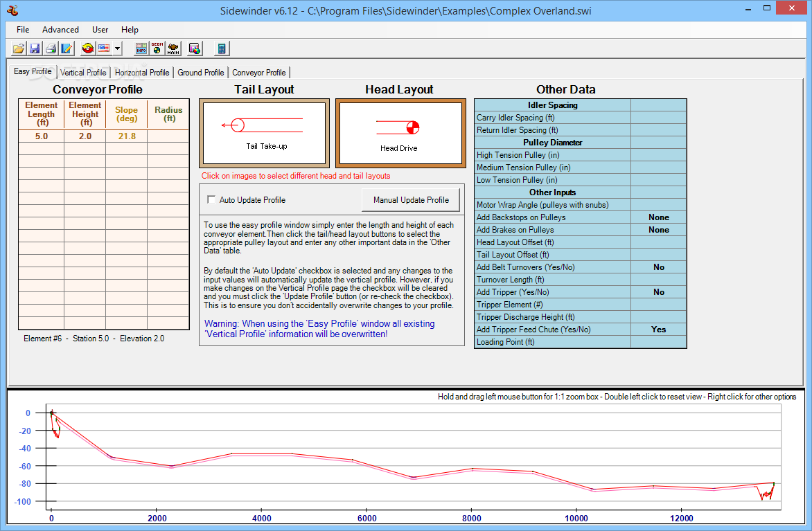Image resolution: width=812 pixels, height=531 pixels.
Task: Click the Sidewinder app icon in title bar
Action: [x=12, y=10]
